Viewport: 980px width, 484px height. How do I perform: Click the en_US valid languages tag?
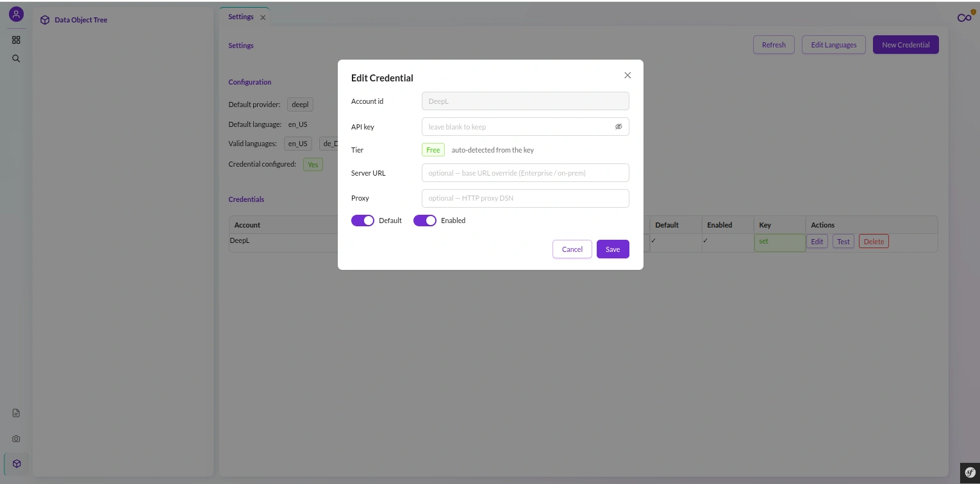[x=298, y=144]
